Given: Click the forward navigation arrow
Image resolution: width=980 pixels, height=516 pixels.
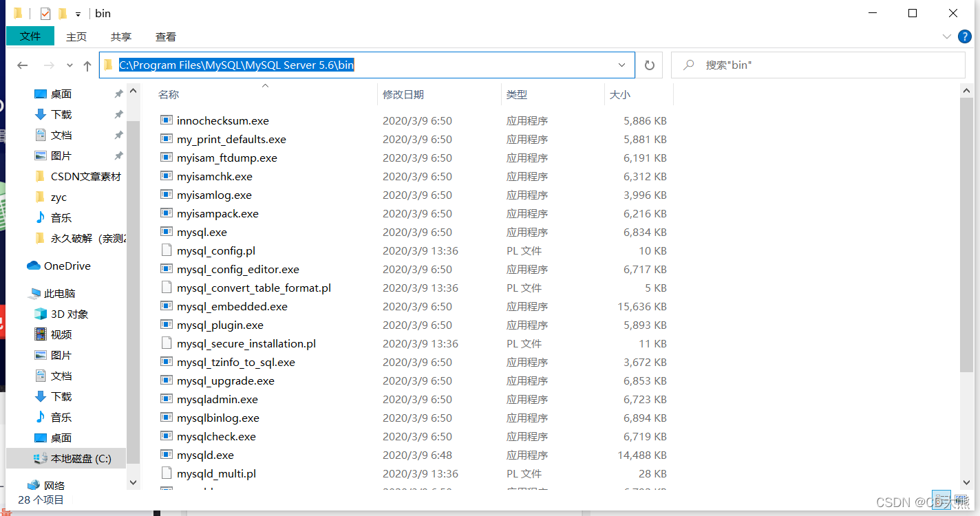Looking at the screenshot, I should [x=49, y=65].
